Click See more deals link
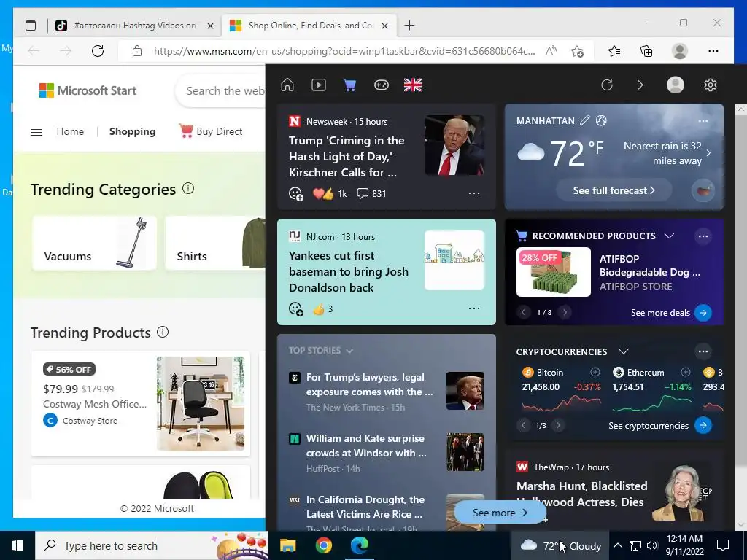The height and width of the screenshot is (560, 747). tap(671, 312)
